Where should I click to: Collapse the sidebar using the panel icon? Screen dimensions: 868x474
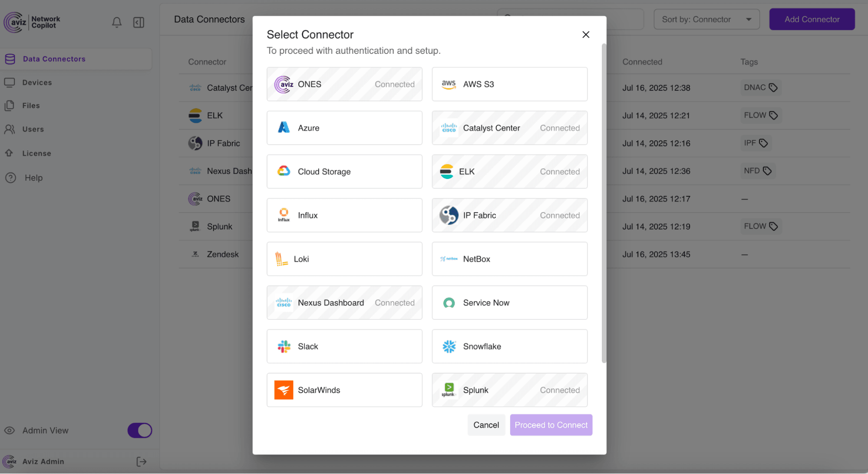coord(139,22)
